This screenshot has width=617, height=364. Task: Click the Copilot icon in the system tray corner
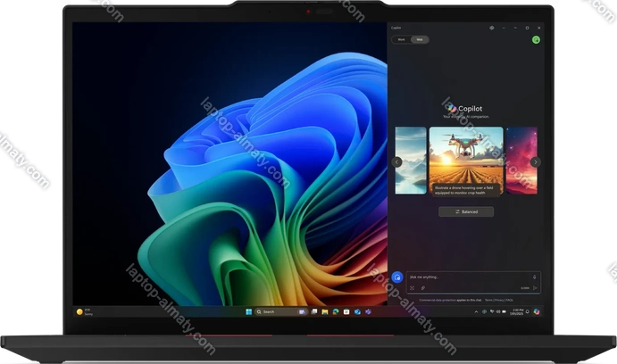tap(537, 311)
